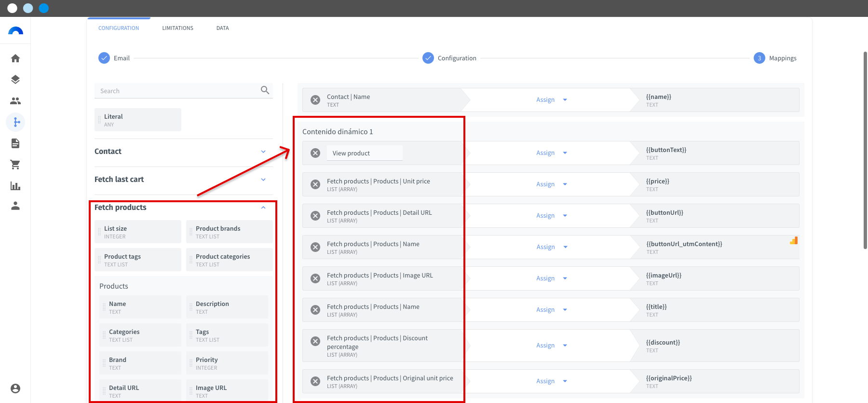Switch to the Limitations tab

pyautogui.click(x=177, y=28)
